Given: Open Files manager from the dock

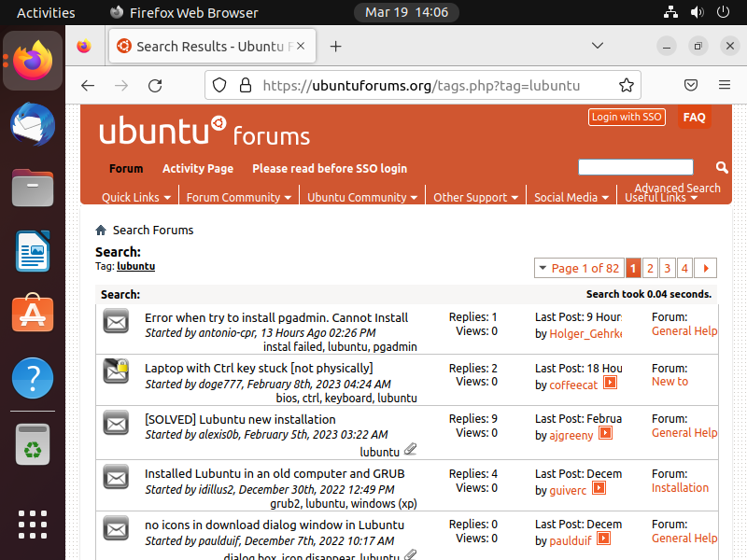Looking at the screenshot, I should click(x=33, y=188).
